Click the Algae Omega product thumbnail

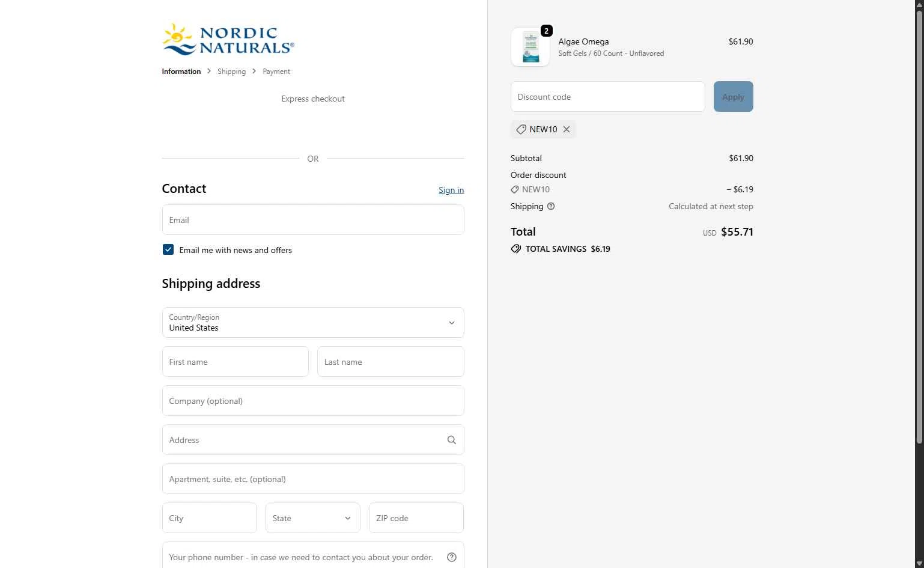coord(530,47)
